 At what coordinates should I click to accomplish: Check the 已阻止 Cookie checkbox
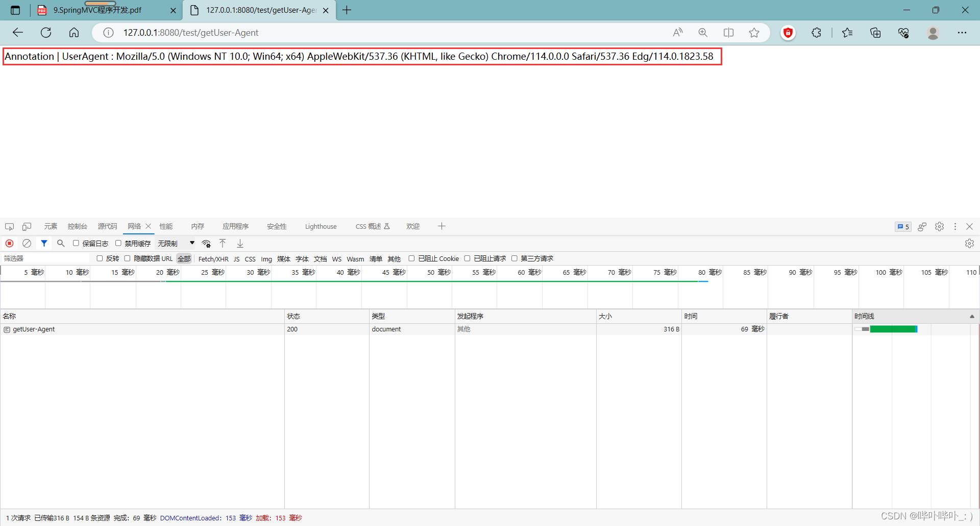(411, 258)
